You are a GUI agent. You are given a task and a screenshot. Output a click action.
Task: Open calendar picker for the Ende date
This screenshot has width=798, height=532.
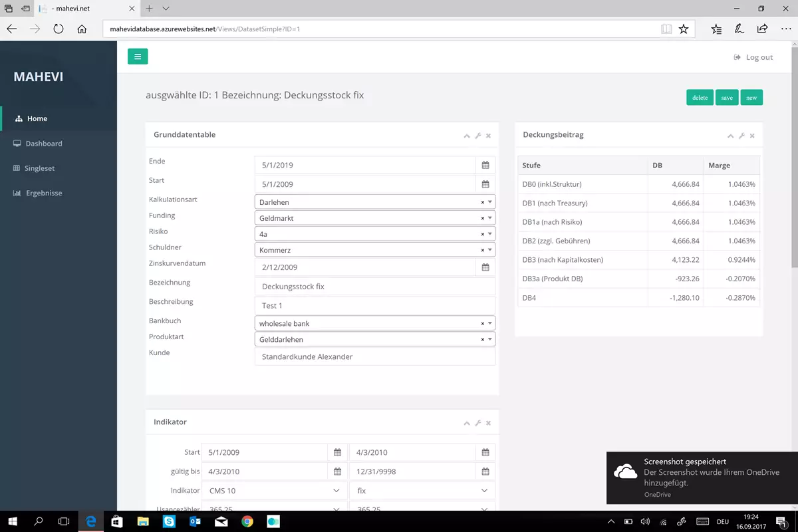(x=485, y=165)
